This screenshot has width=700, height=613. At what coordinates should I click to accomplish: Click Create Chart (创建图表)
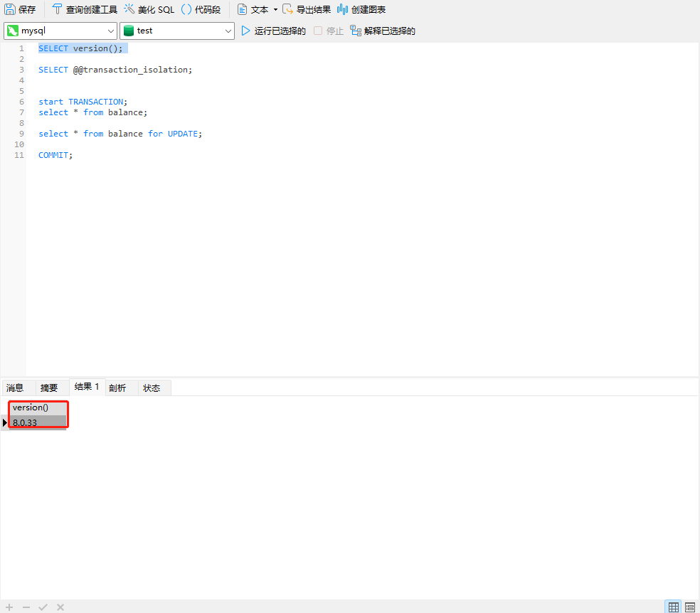click(361, 9)
